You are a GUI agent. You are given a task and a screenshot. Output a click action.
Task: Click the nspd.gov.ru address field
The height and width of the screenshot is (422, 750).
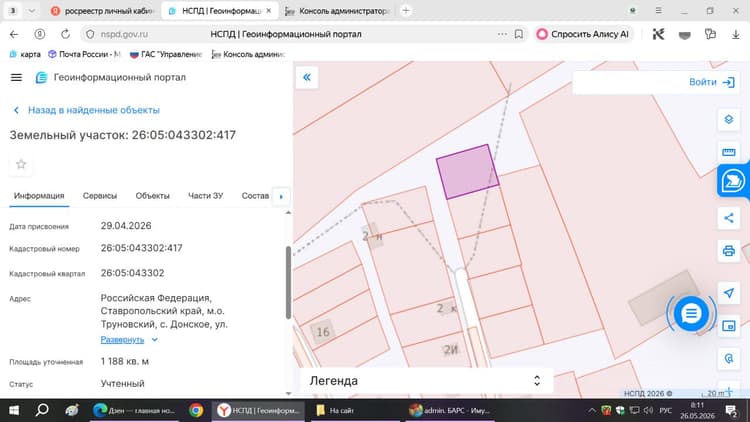(124, 34)
